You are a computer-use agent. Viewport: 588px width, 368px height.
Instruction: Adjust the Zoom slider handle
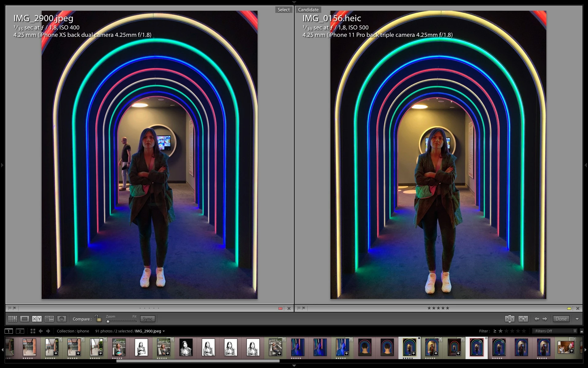[x=108, y=321]
